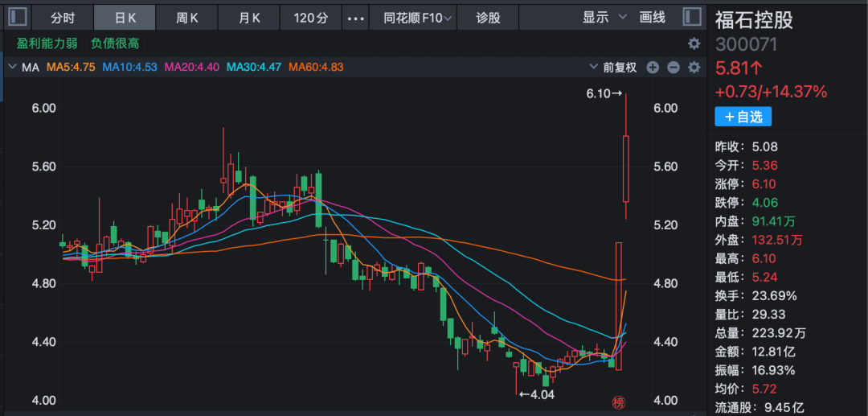
Task: Select the 120分 period tab
Action: pyautogui.click(x=309, y=18)
